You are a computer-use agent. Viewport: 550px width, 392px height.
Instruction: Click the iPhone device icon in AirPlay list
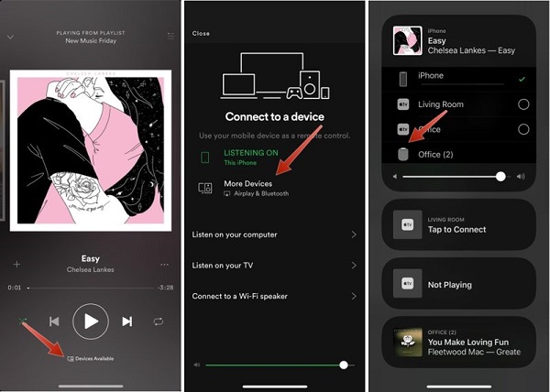tap(403, 79)
